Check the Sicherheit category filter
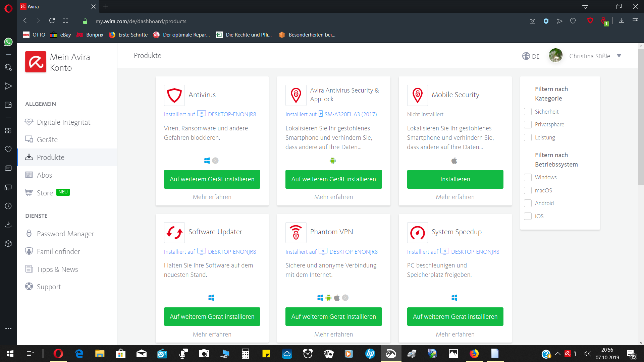The width and height of the screenshot is (644, 362). (x=528, y=112)
